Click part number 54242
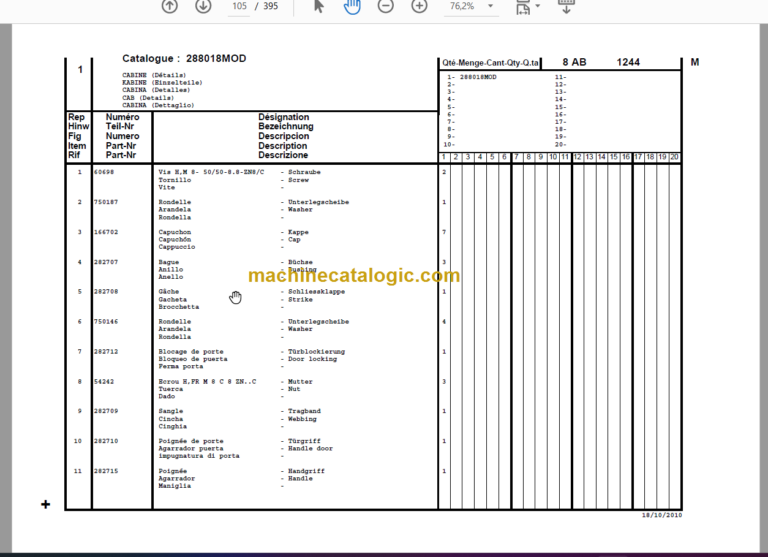 click(x=104, y=381)
